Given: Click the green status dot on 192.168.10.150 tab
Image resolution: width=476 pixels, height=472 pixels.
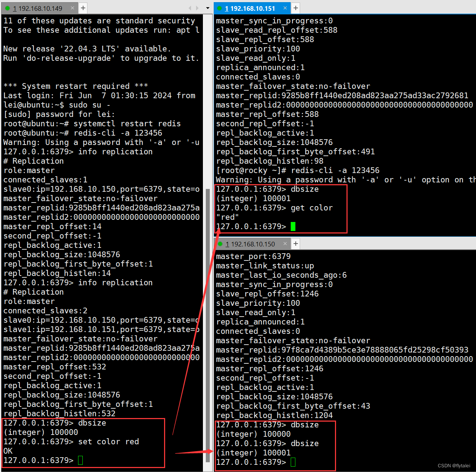Looking at the screenshot, I should point(220,244).
